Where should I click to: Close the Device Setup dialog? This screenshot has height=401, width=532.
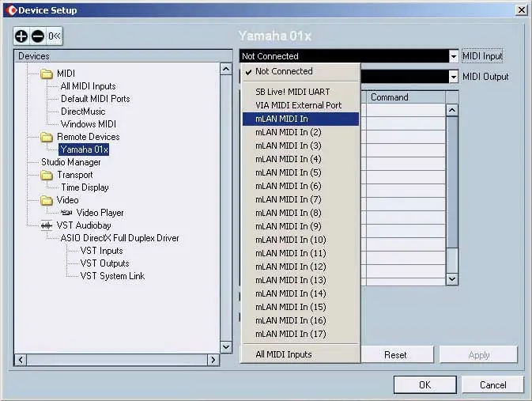[522, 9]
